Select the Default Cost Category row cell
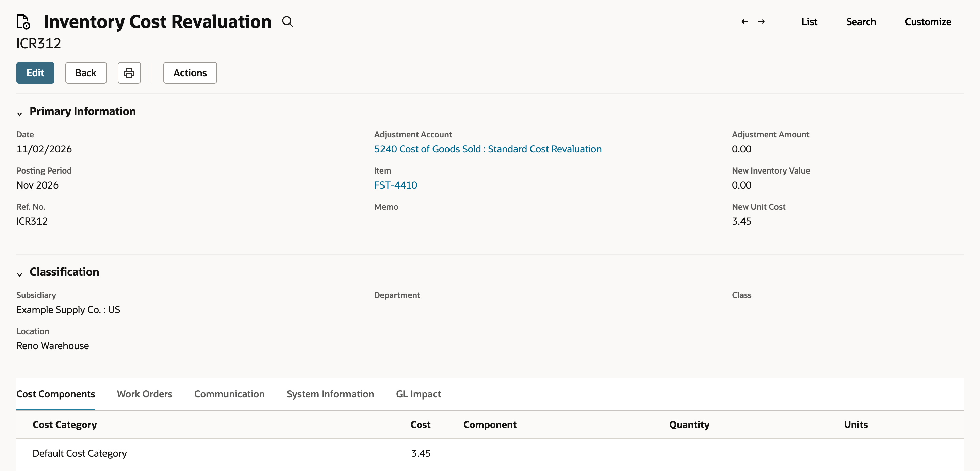The width and height of the screenshot is (980, 471). 80,453
